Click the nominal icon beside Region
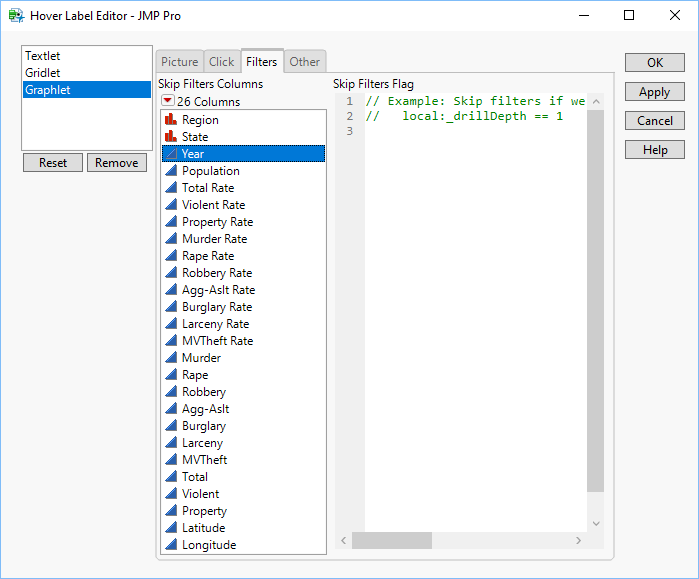699x579 pixels. point(171,120)
